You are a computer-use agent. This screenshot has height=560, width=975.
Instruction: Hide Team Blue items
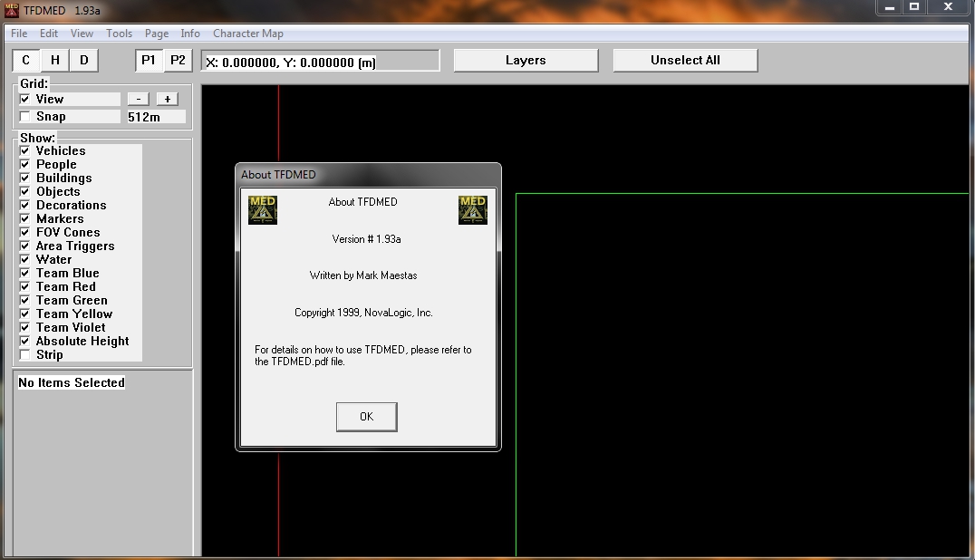coord(24,273)
